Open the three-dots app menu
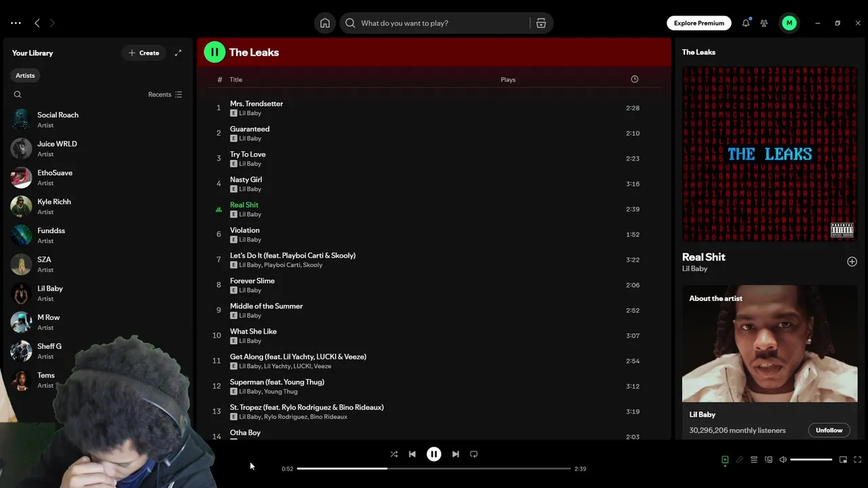Screen dimensions: 868x488 tap(16, 23)
